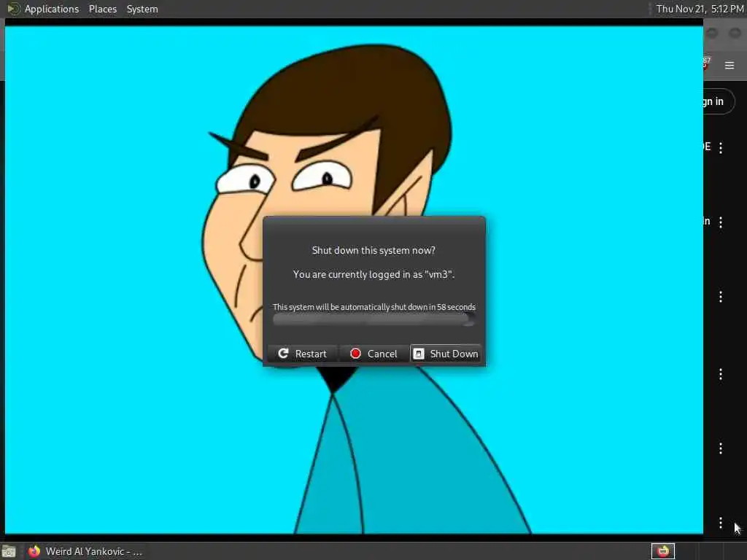Click the Restart button in the dialog
The height and width of the screenshot is (560, 747).
[303, 354]
